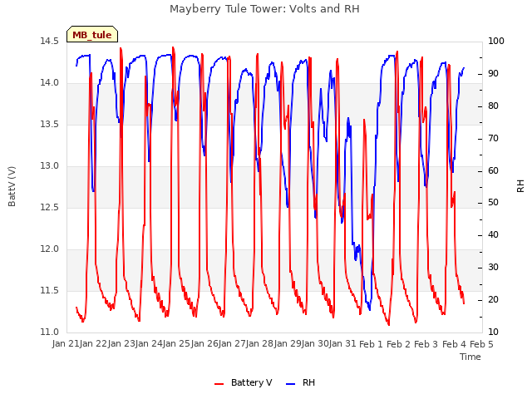Click the Jan 30 date tick label
532x399 pixels.
click(x=316, y=344)
